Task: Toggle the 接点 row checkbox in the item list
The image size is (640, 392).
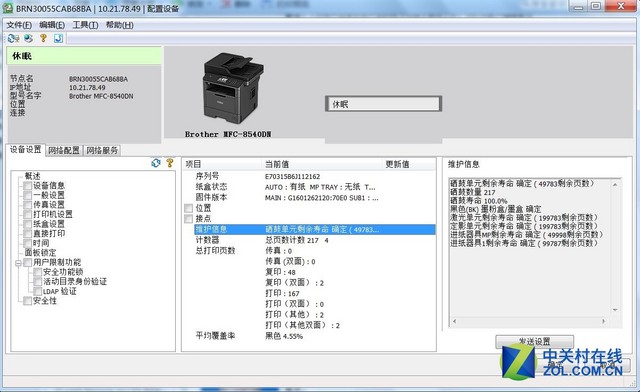Action: click(188, 219)
